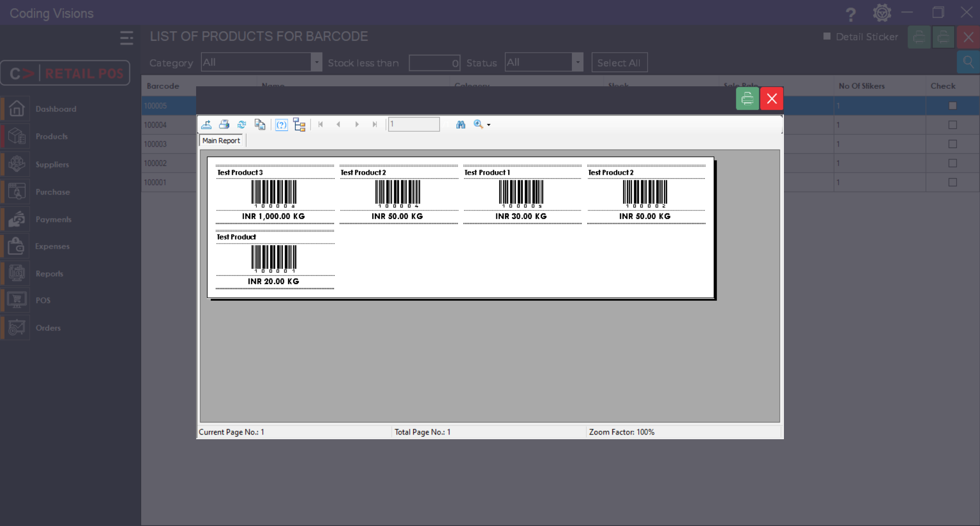The image size is (980, 526).
Task: Tick the Check box for barcode 100001
Action: tap(952, 182)
